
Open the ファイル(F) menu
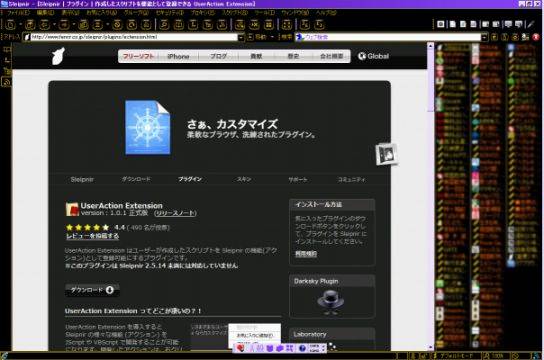coord(18,13)
